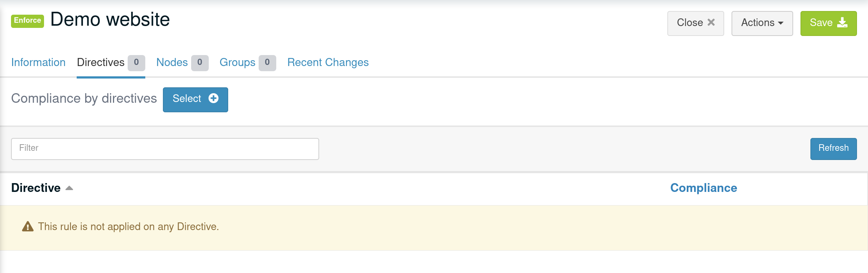The width and height of the screenshot is (868, 273).
Task: Toggle Directive column sort order
Action: tap(36, 188)
